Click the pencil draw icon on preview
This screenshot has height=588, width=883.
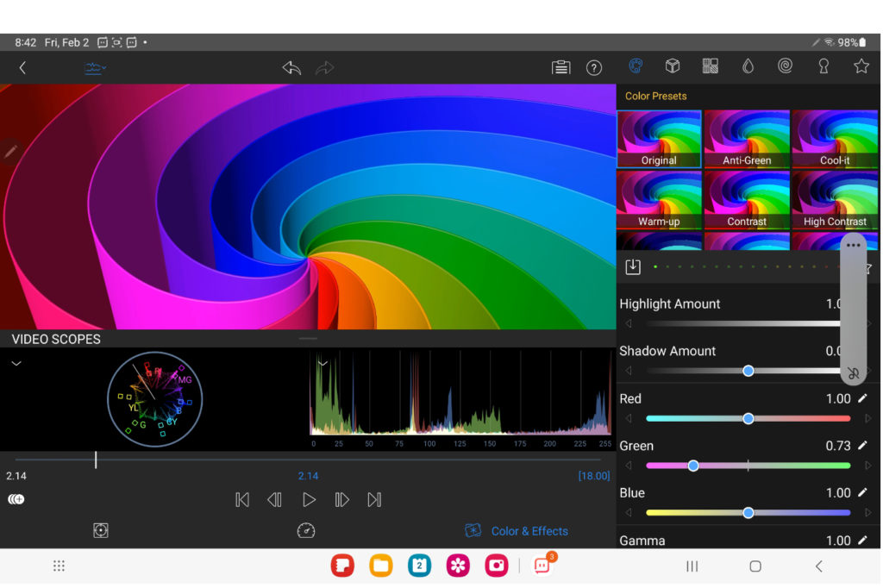[10, 151]
